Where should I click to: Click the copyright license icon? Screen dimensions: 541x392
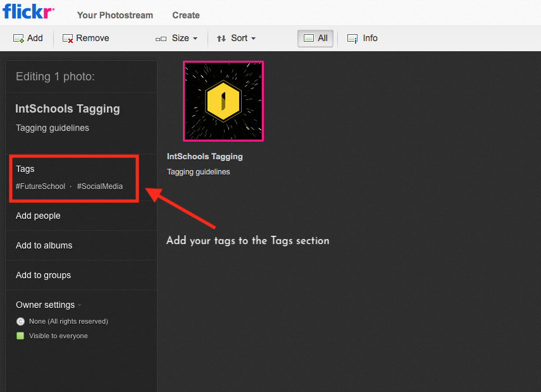pyautogui.click(x=20, y=322)
